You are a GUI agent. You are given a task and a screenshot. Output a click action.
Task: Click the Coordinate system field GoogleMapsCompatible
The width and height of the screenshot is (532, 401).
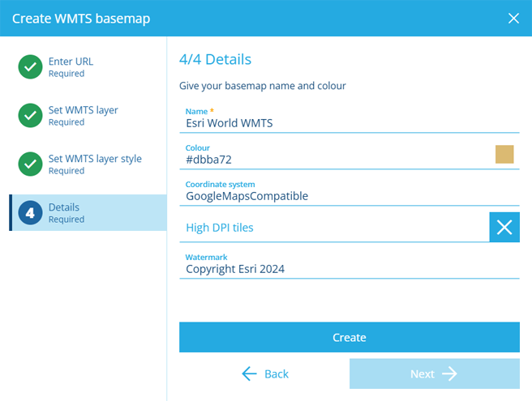pos(349,192)
